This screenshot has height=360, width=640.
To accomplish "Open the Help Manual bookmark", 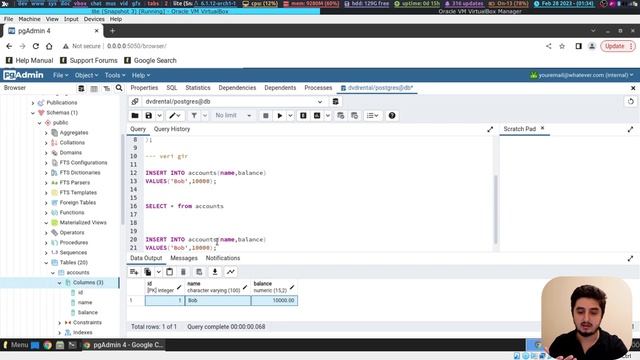I will [x=29, y=60].
